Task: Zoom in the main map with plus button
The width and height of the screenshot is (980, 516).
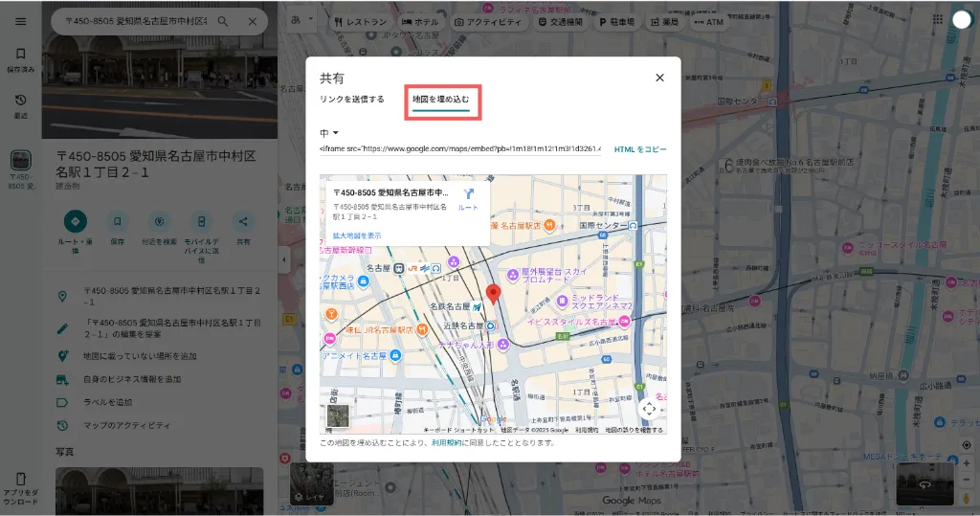Action: (967, 463)
